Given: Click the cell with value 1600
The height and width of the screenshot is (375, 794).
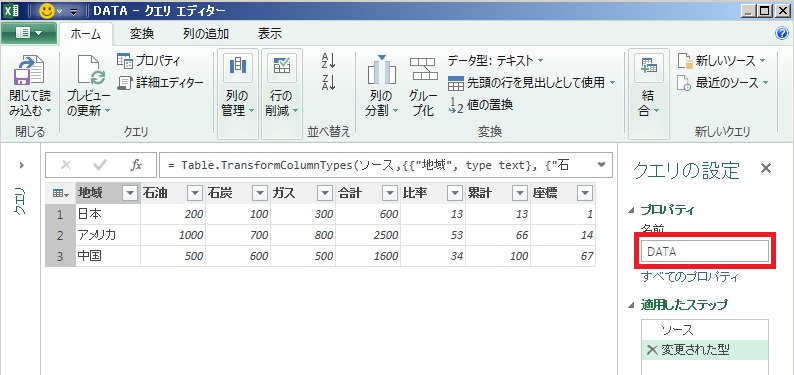Looking at the screenshot, I should (x=368, y=256).
